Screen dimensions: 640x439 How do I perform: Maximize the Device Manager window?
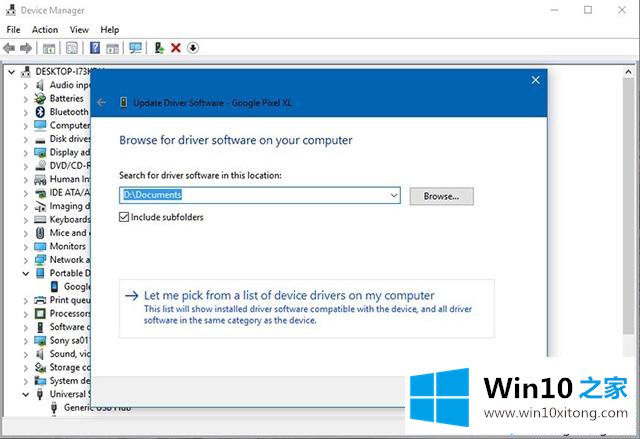coord(588,10)
